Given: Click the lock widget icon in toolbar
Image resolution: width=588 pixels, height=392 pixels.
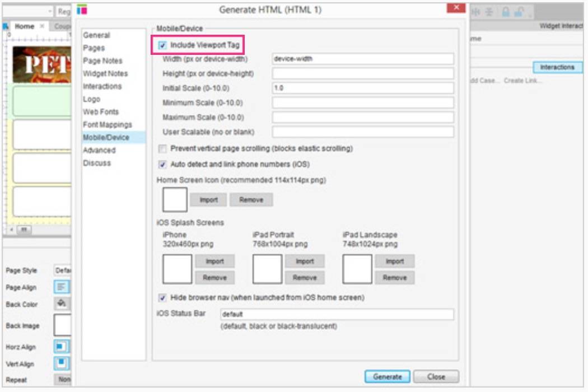Looking at the screenshot, I should click(x=505, y=12).
